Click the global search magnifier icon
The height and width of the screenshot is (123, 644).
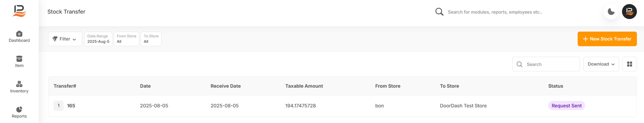pyautogui.click(x=439, y=12)
